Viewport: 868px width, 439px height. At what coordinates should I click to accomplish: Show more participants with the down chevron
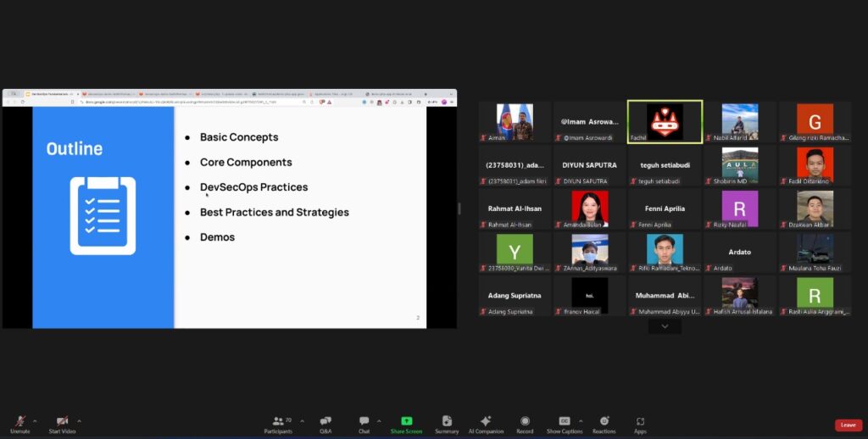665,326
